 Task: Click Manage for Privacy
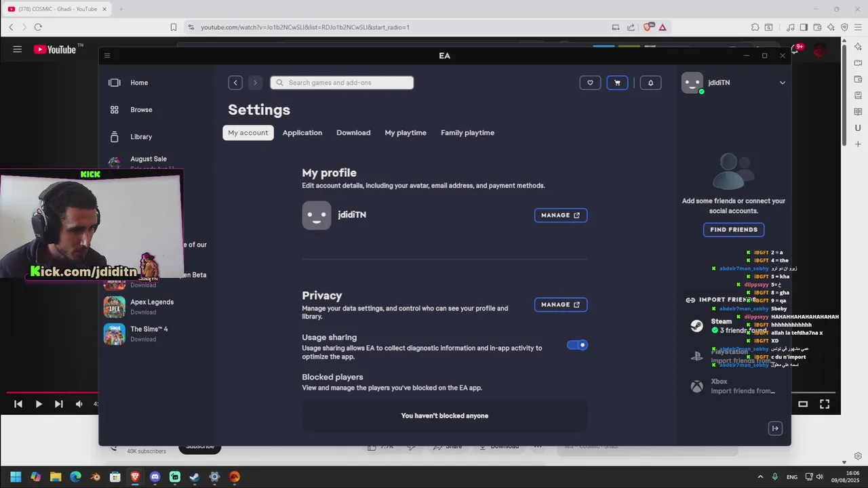561,305
